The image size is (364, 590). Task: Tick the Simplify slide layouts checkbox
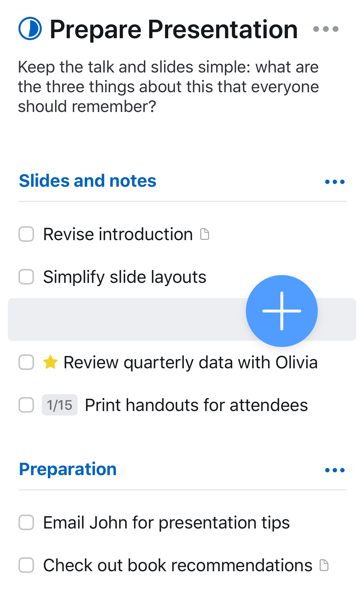[x=26, y=277]
